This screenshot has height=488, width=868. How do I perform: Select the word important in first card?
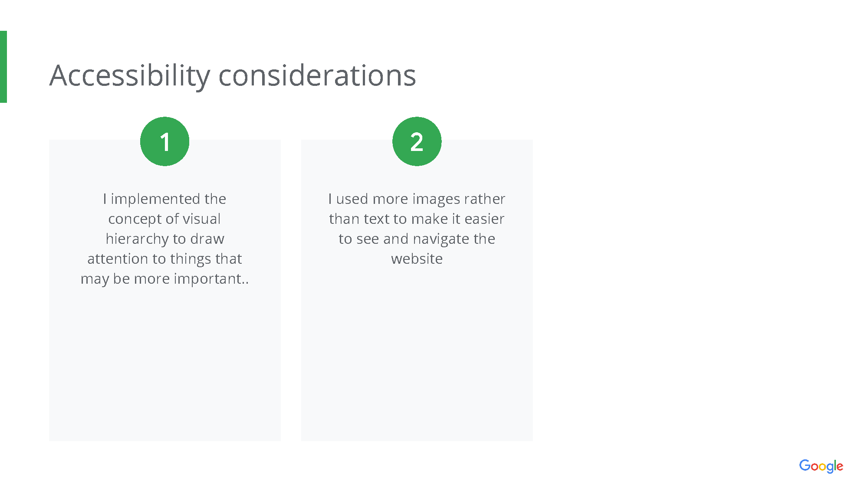click(x=207, y=279)
